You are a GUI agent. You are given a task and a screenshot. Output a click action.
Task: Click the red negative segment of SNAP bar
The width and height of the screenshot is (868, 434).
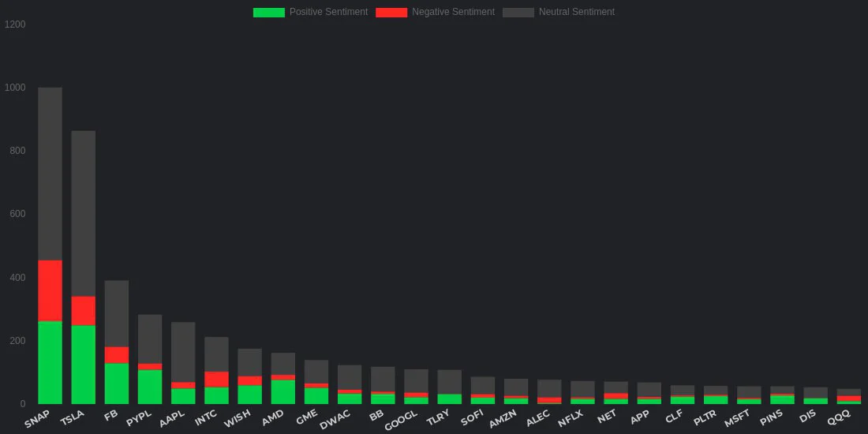coord(50,290)
